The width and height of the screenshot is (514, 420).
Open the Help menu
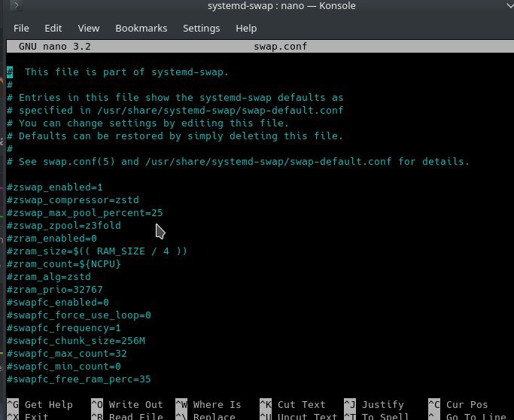click(x=246, y=29)
